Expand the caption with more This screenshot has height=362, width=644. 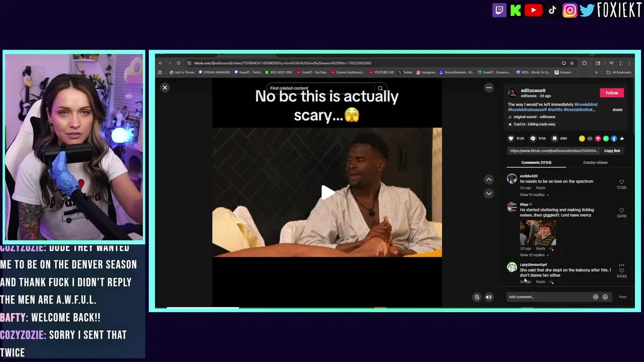[617, 110]
